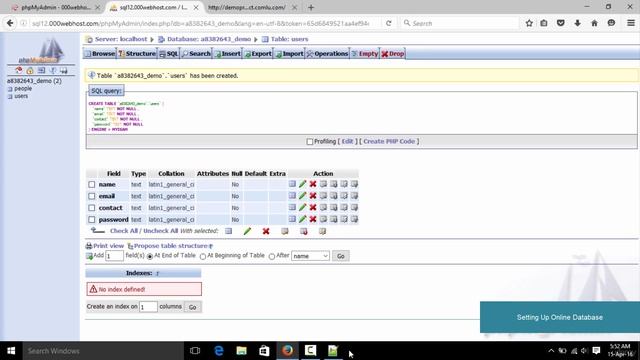Open the Export tab
This screenshot has height=360, width=640.
pyautogui.click(x=258, y=53)
